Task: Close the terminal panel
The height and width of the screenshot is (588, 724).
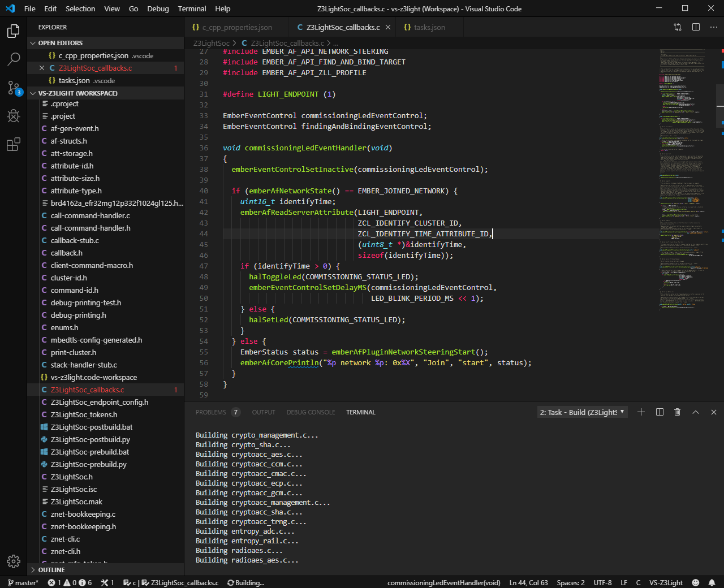Action: click(713, 412)
